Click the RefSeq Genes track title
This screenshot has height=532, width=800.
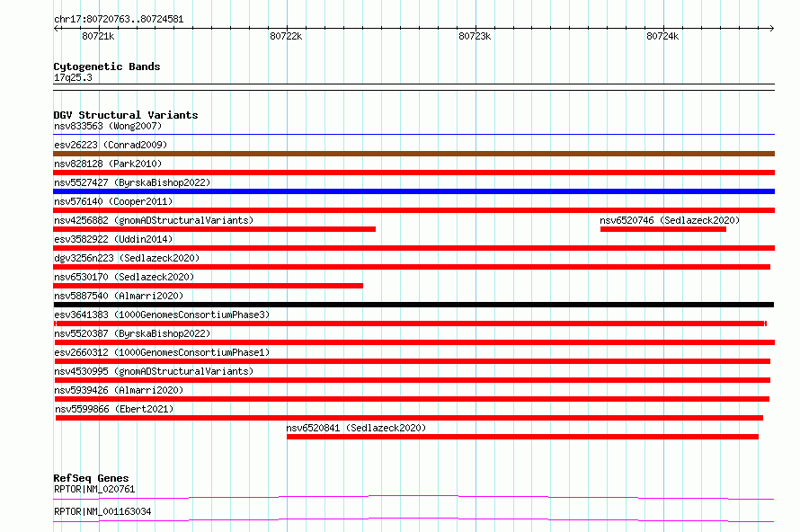tap(91, 478)
